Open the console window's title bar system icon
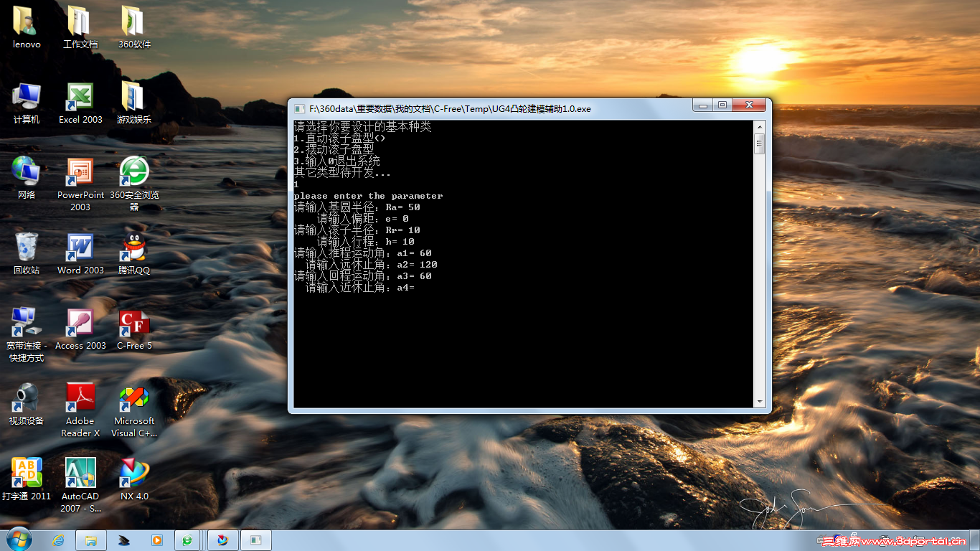Viewport: 980px width, 551px height. tap(300, 109)
